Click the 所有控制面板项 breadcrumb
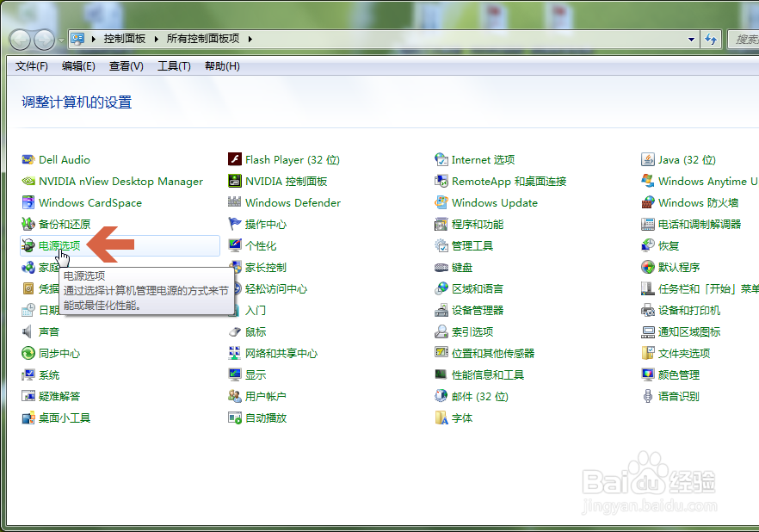The width and height of the screenshot is (759, 532). (x=203, y=39)
